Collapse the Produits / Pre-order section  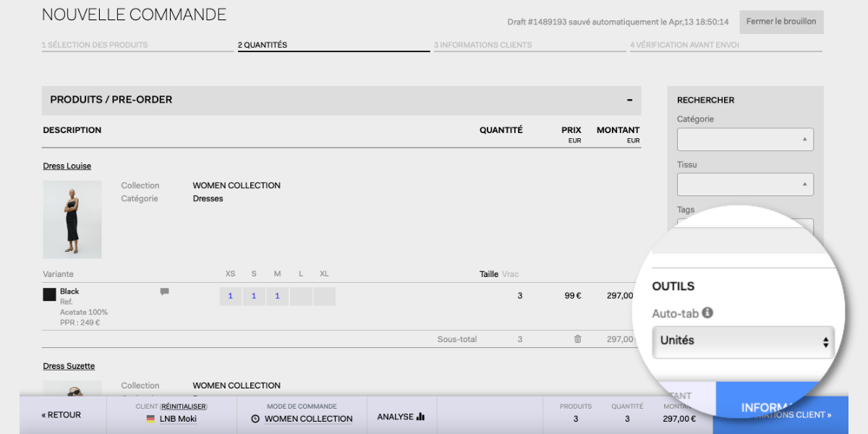click(x=629, y=100)
